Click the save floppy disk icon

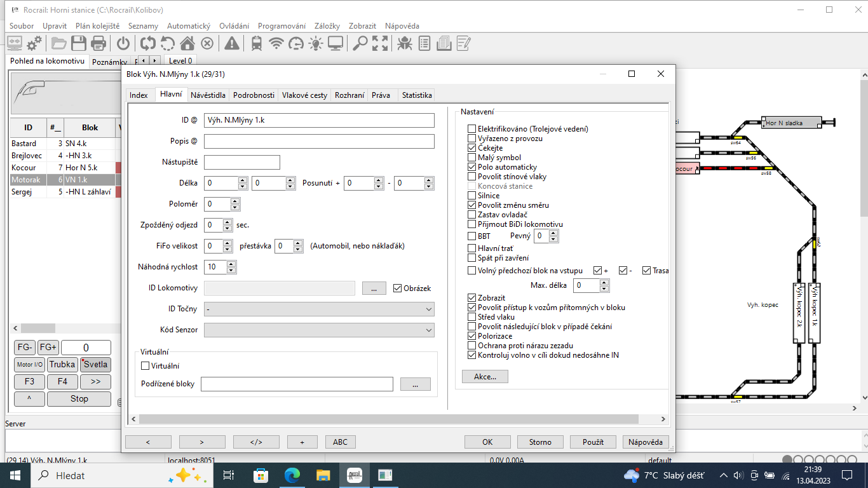[79, 43]
